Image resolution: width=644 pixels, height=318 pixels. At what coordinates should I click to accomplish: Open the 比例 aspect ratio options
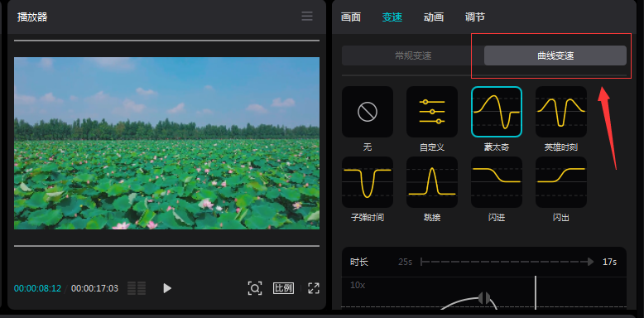(x=283, y=288)
